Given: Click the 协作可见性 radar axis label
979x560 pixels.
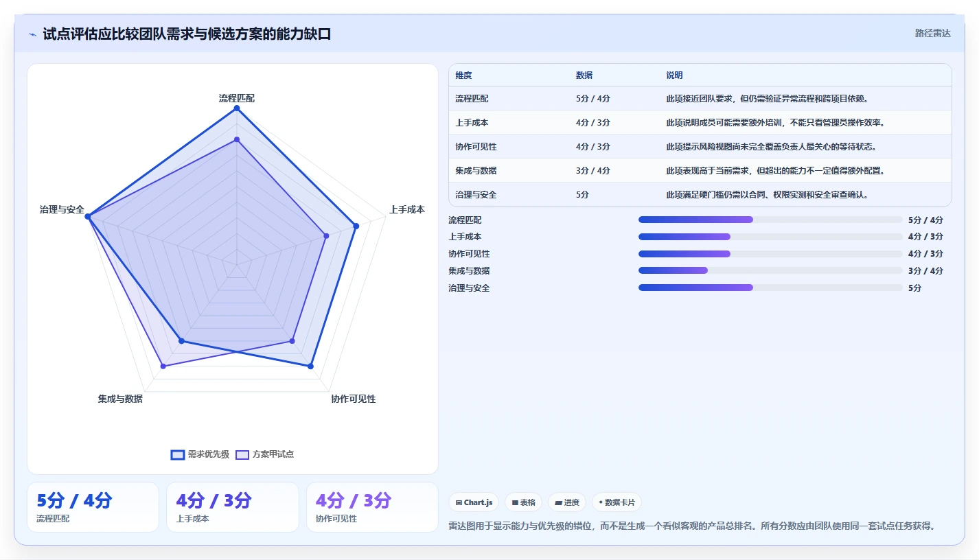Looking at the screenshot, I should [354, 399].
